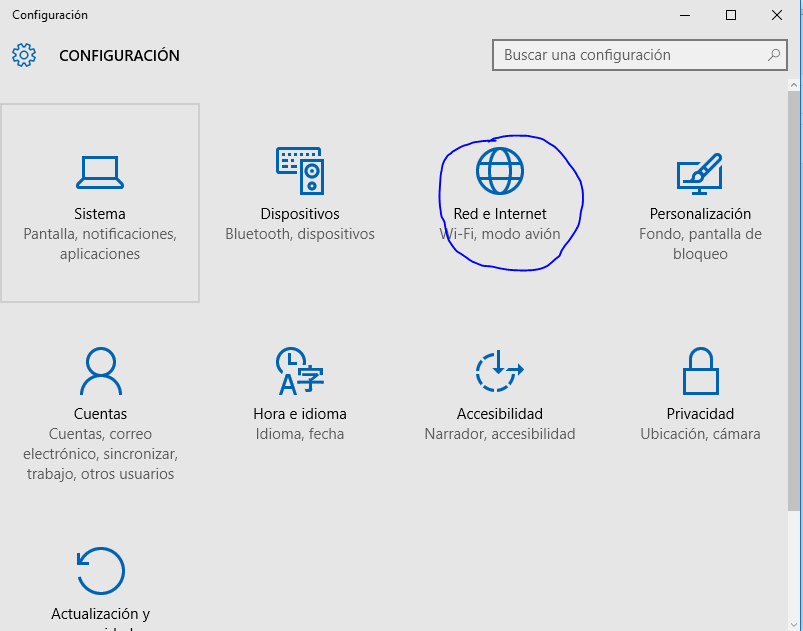Click the Accesibilidad label
This screenshot has width=803, height=631.
tap(500, 413)
